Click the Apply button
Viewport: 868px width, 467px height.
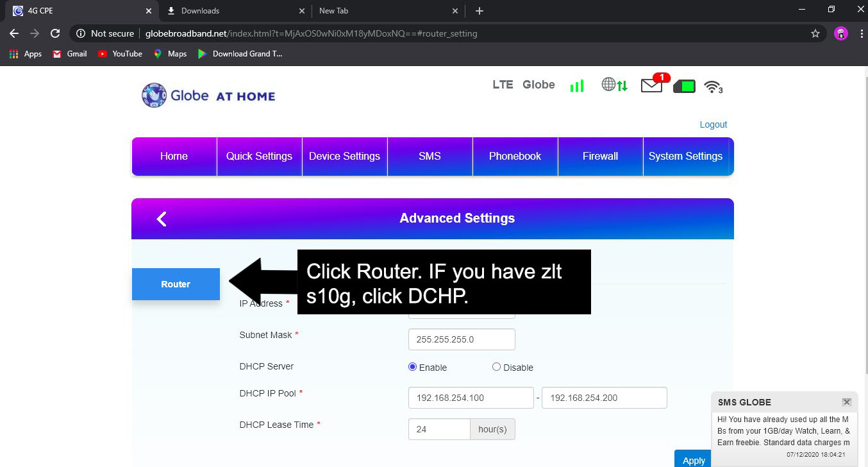pos(694,459)
